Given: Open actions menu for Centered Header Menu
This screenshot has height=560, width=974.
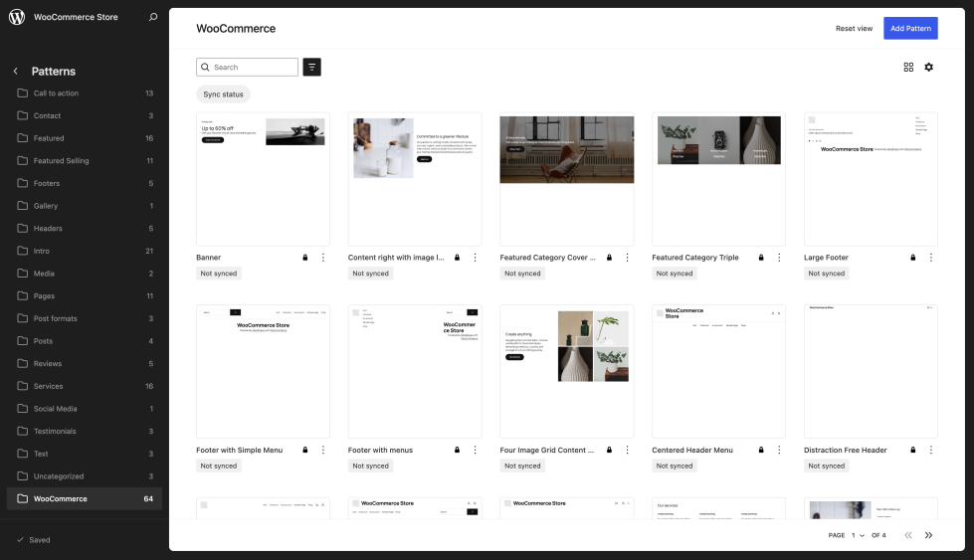Looking at the screenshot, I should [x=779, y=450].
